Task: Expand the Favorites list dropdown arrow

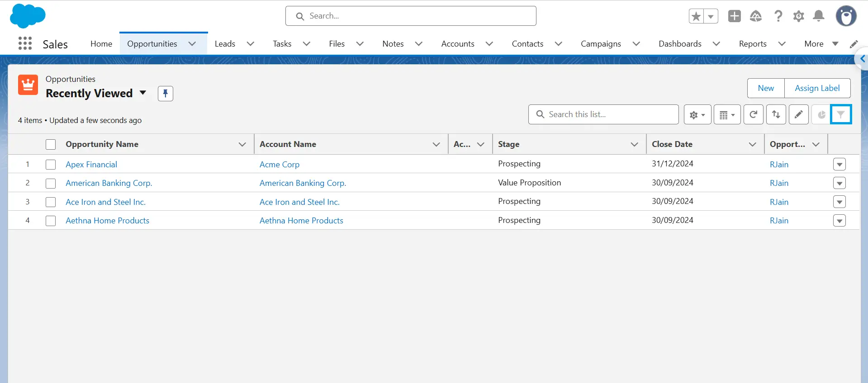Action: tap(711, 16)
